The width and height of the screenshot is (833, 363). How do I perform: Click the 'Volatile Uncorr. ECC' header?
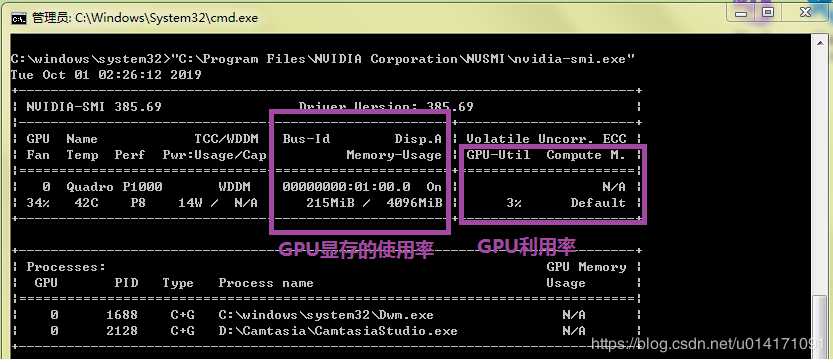click(x=547, y=139)
